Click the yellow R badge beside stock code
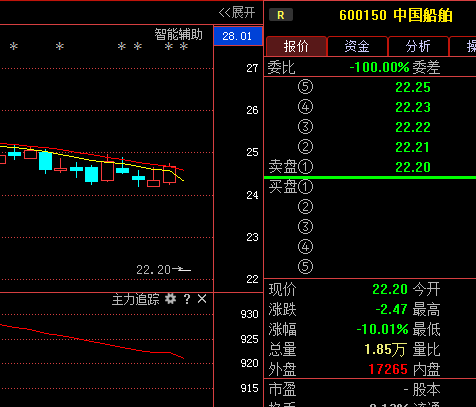 click(281, 15)
